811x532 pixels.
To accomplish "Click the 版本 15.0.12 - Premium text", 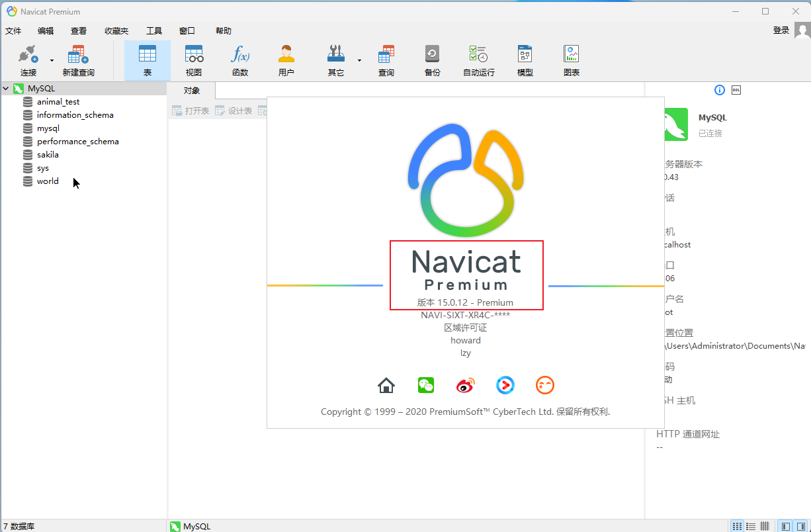I will pos(466,302).
